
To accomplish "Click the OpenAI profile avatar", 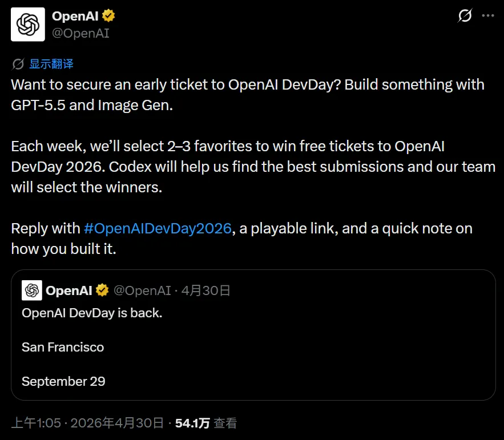I will (28, 25).
